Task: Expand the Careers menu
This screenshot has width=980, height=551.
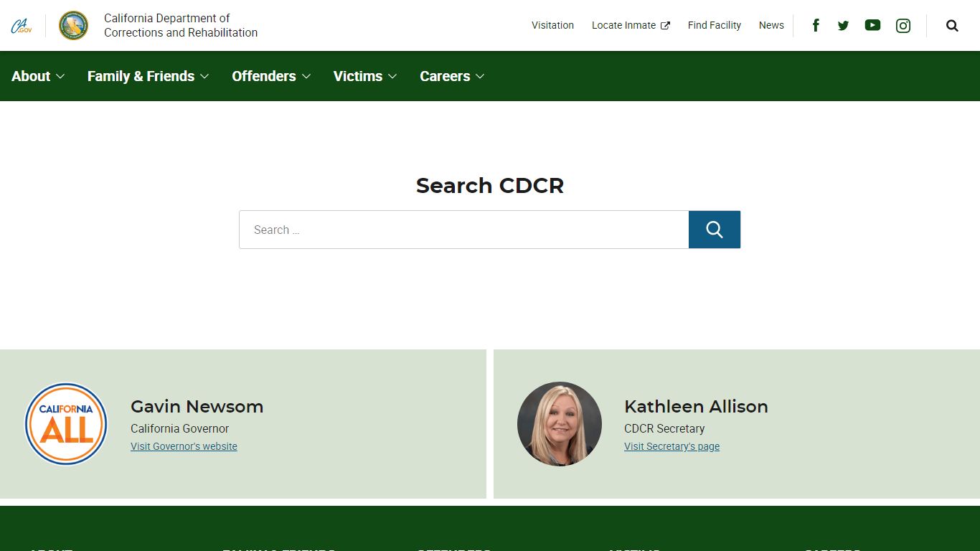Action: [x=452, y=76]
